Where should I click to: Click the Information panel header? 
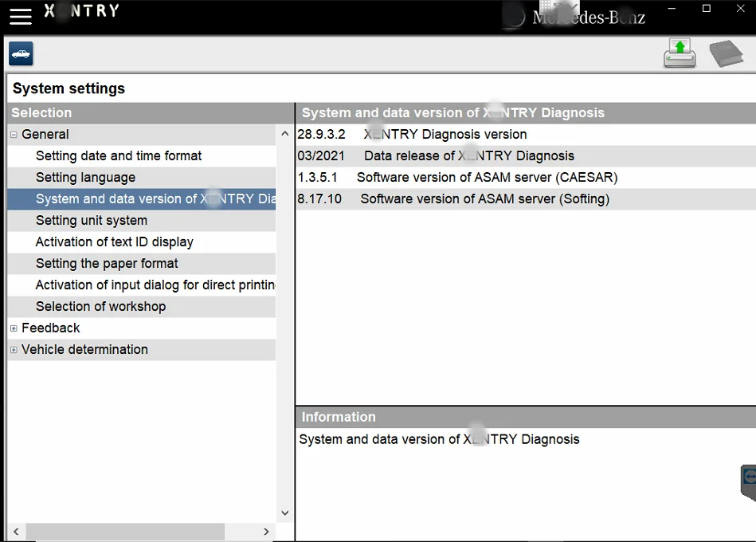pos(526,417)
